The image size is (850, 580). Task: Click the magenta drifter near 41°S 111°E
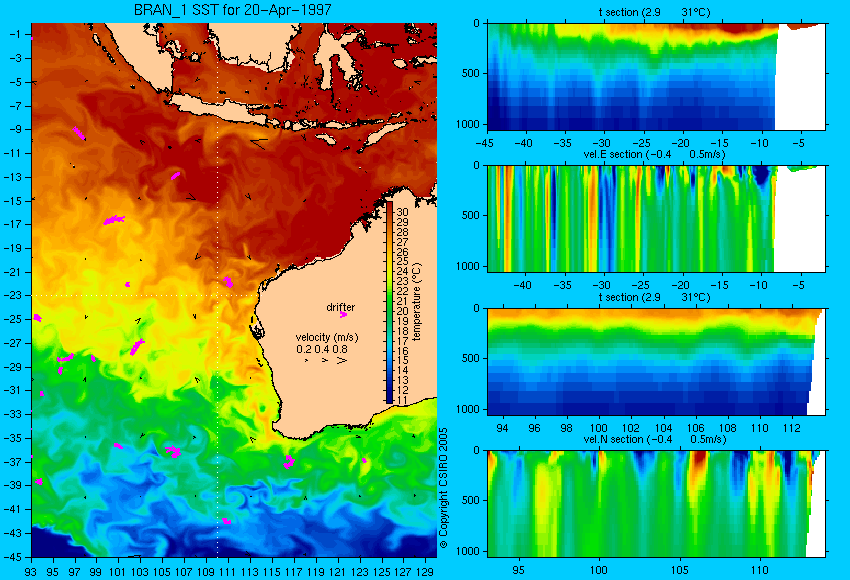(x=227, y=521)
